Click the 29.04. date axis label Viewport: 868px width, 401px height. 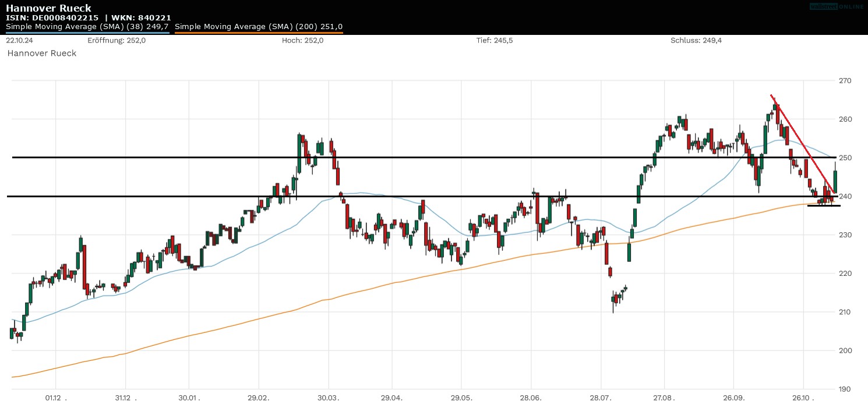392,398
